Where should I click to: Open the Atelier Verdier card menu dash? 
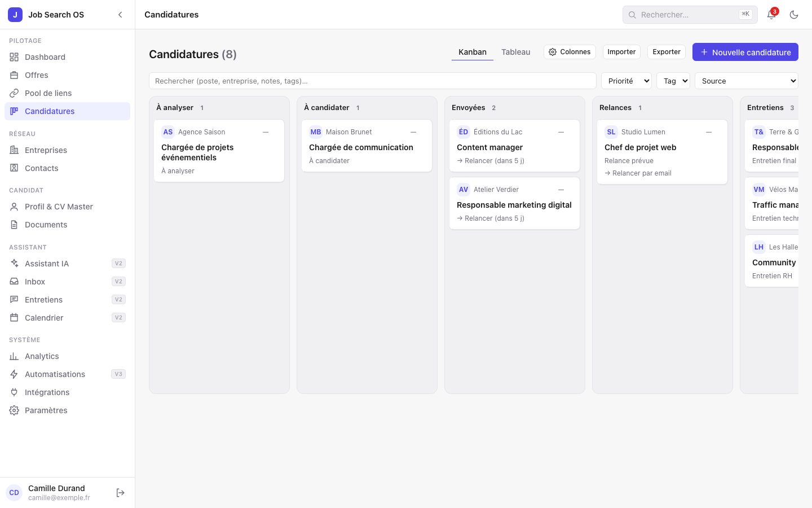561,190
